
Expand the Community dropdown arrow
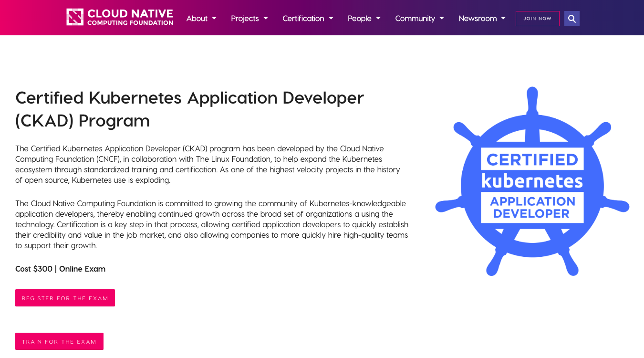[x=442, y=18]
